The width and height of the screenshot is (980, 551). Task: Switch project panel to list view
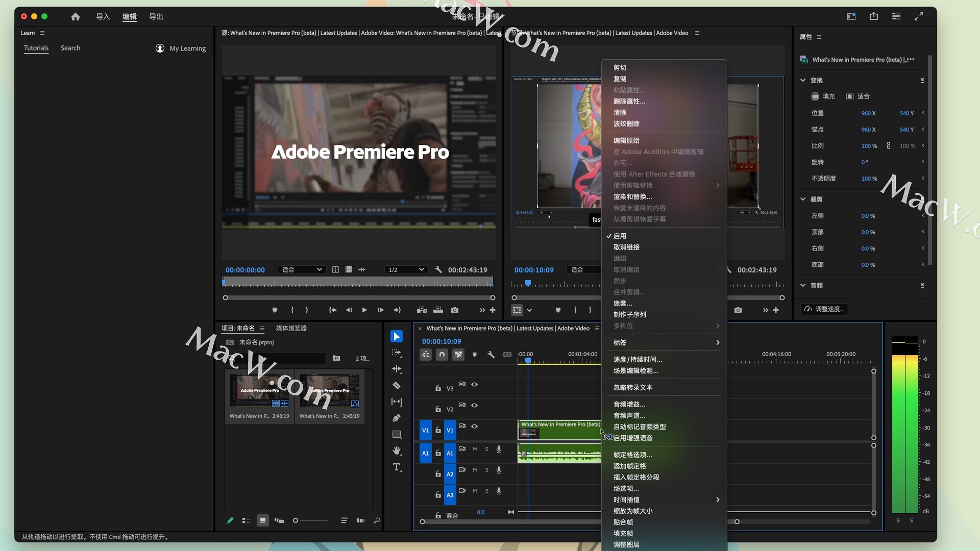pos(246,520)
